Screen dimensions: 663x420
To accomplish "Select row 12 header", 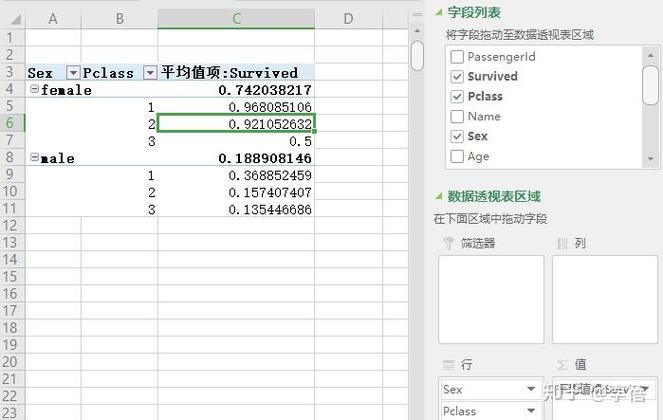I will click(x=12, y=225).
